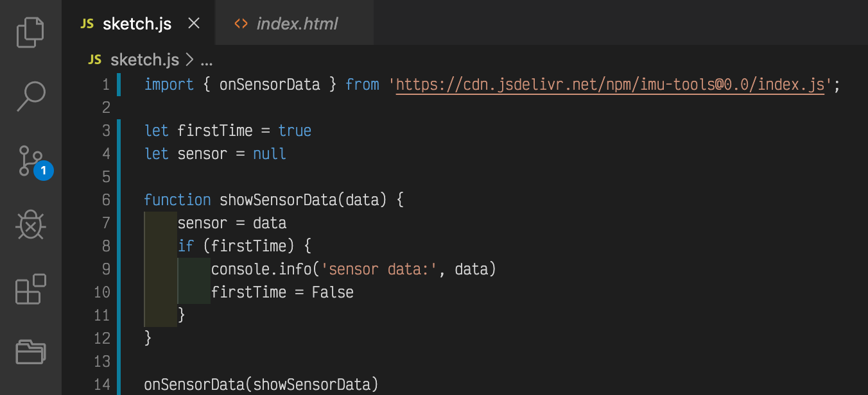
Task: Click the null keyword on line 4
Action: [270, 154]
